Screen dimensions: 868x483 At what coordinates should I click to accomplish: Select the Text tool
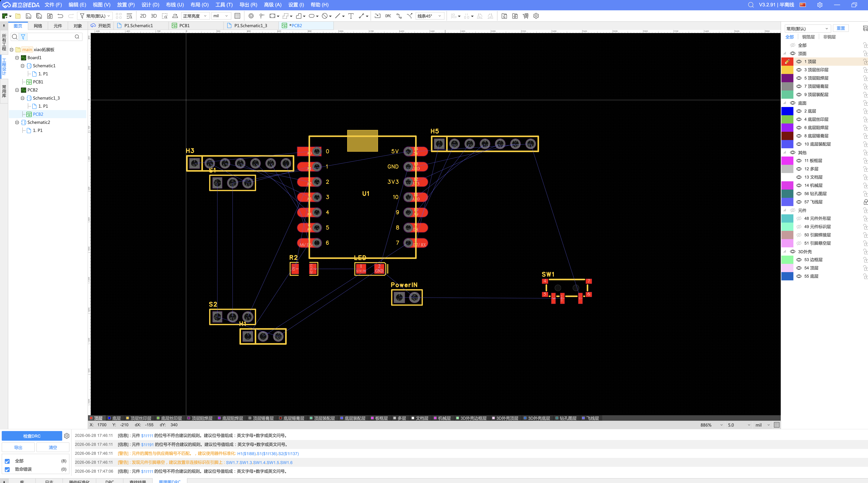351,16
